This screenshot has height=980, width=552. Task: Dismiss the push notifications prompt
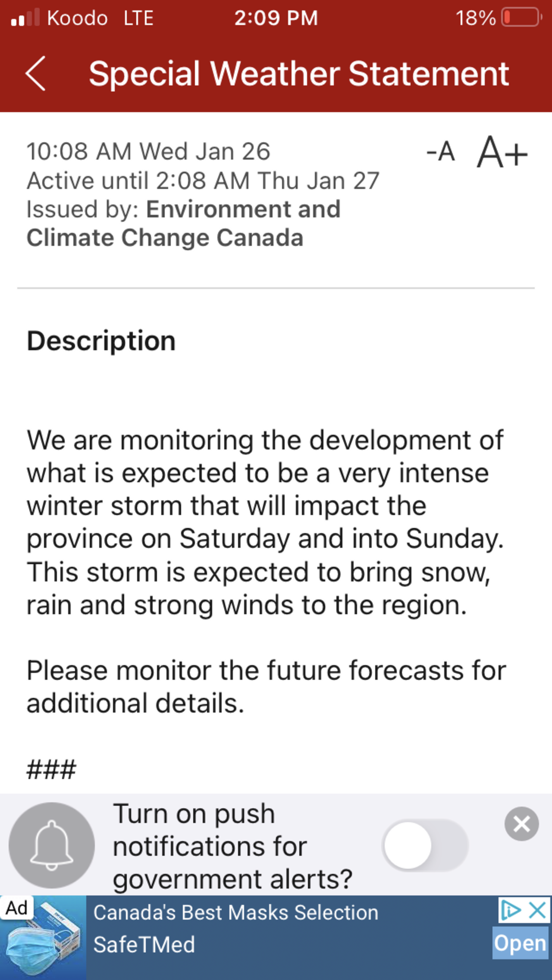pos(521,824)
